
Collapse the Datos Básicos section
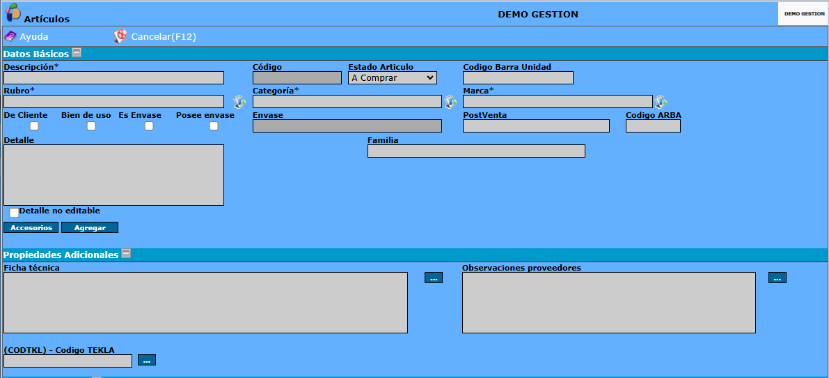coord(77,53)
